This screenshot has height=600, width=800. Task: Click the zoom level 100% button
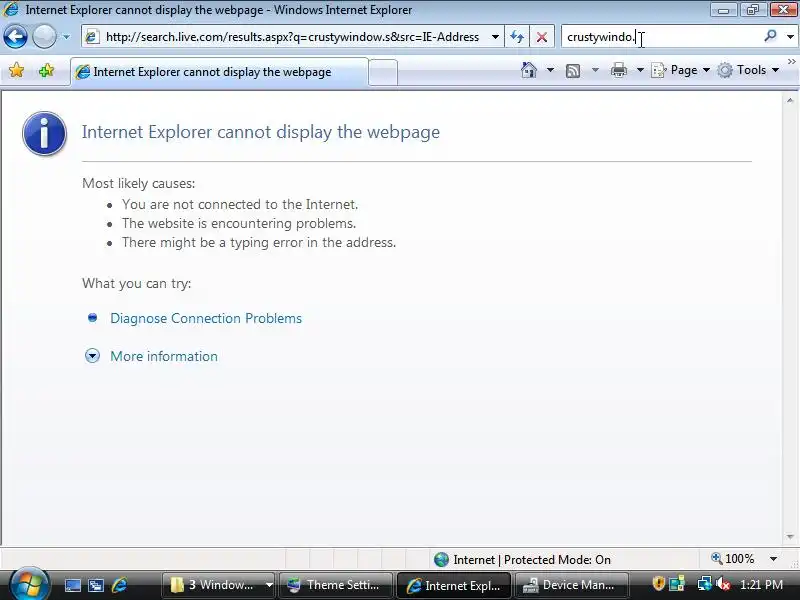(x=733, y=559)
